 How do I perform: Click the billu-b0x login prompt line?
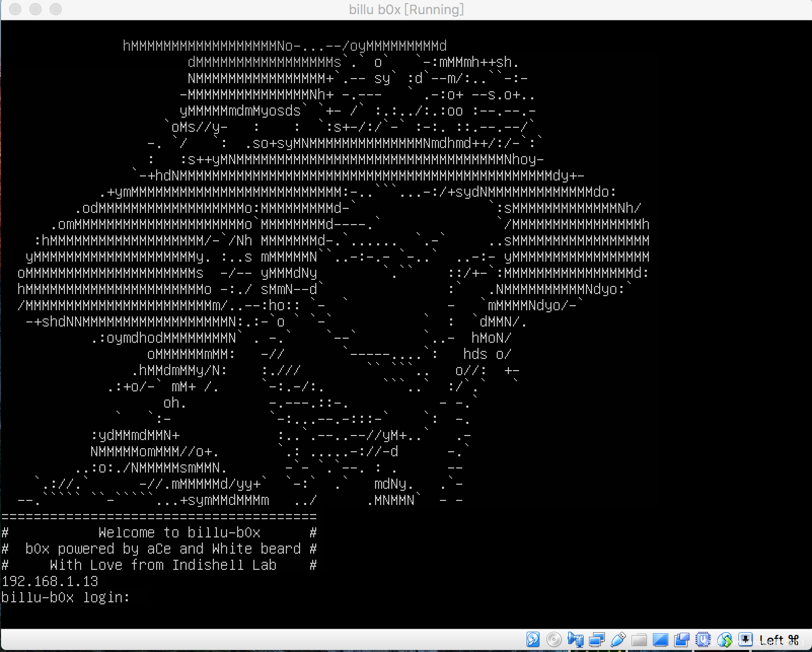pyautogui.click(x=65, y=598)
